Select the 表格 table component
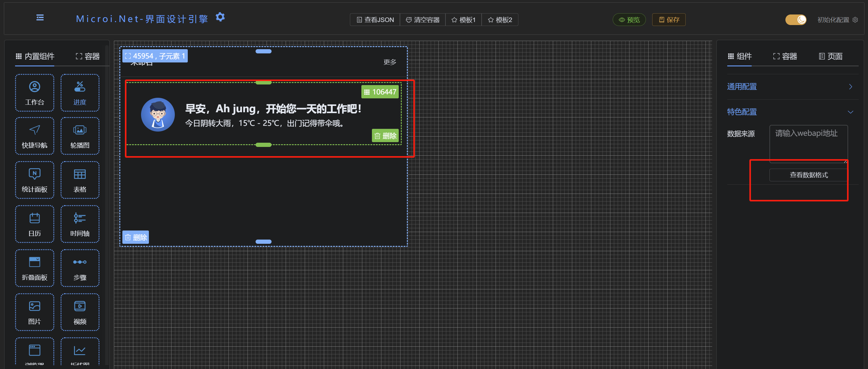This screenshot has height=369, width=868. [80, 180]
